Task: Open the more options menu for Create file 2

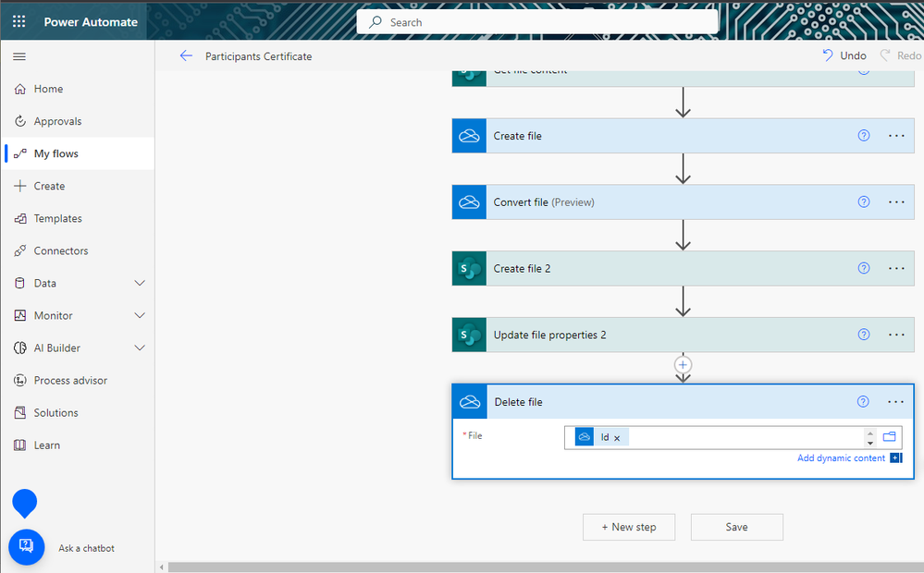Action: tap(896, 269)
